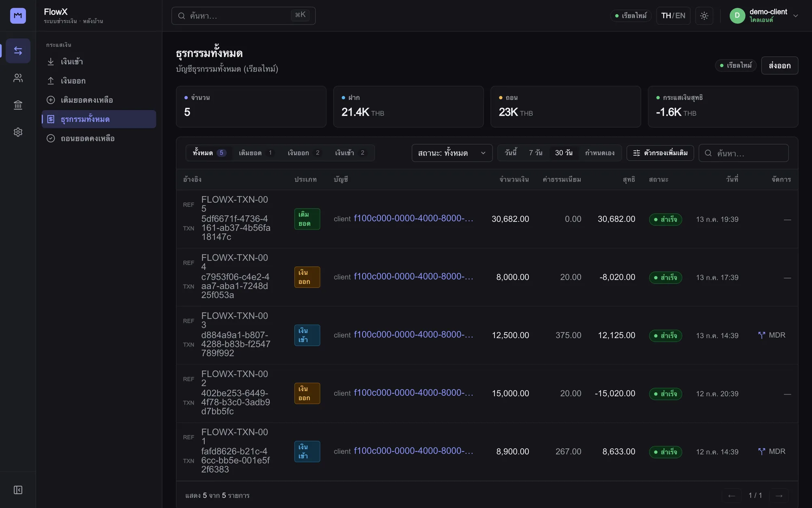
Task: Focus the table search field
Action: click(743, 153)
